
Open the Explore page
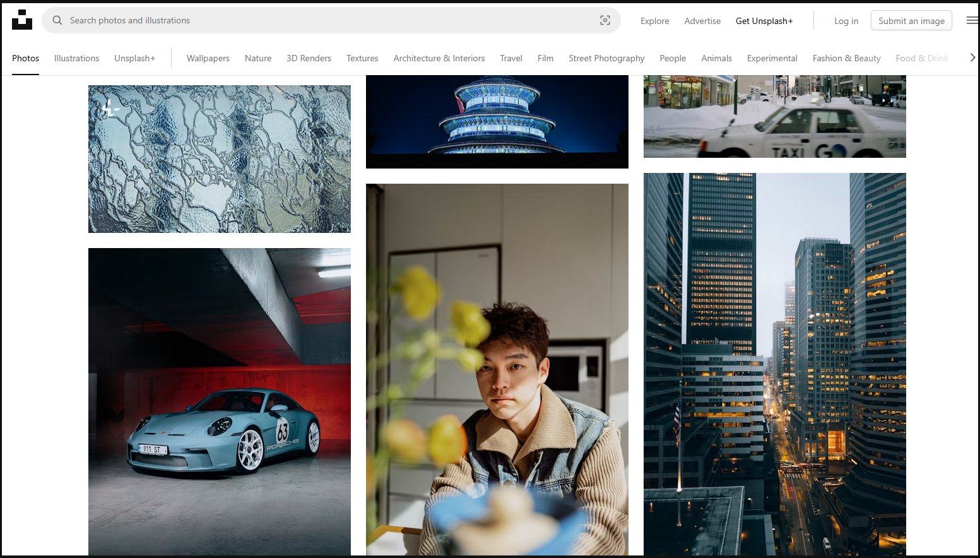[x=654, y=21]
